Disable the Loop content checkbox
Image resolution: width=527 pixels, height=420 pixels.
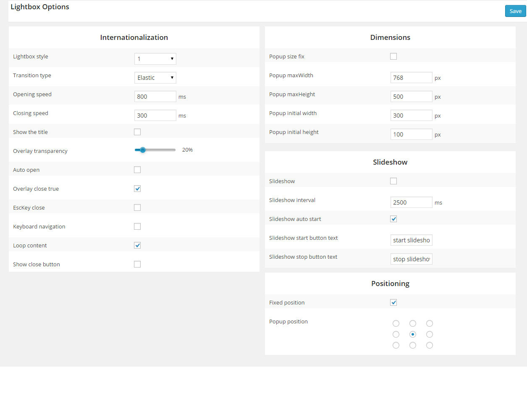tap(137, 245)
